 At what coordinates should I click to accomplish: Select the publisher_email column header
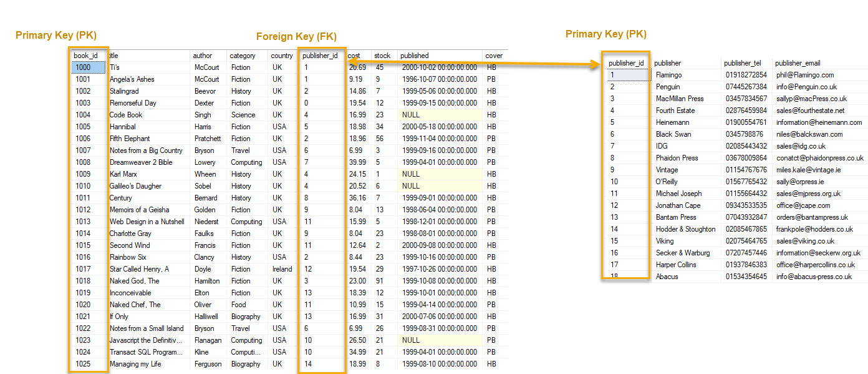coord(798,63)
